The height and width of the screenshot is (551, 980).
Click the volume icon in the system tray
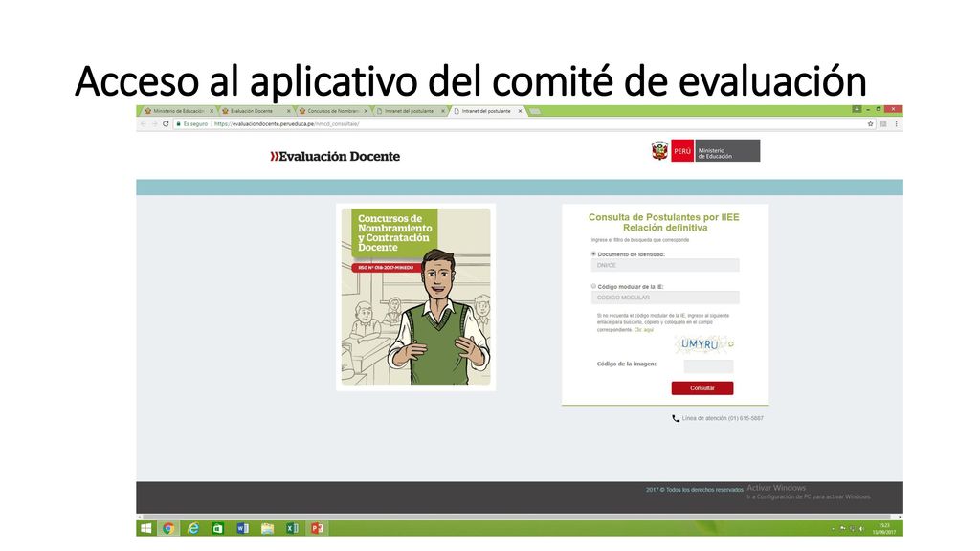[x=862, y=528]
